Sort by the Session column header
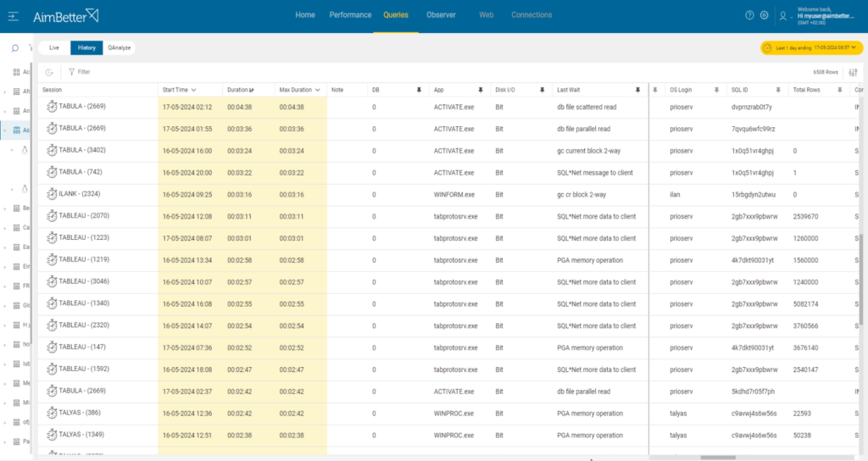Screen dimensions: 868x461 tap(52, 90)
